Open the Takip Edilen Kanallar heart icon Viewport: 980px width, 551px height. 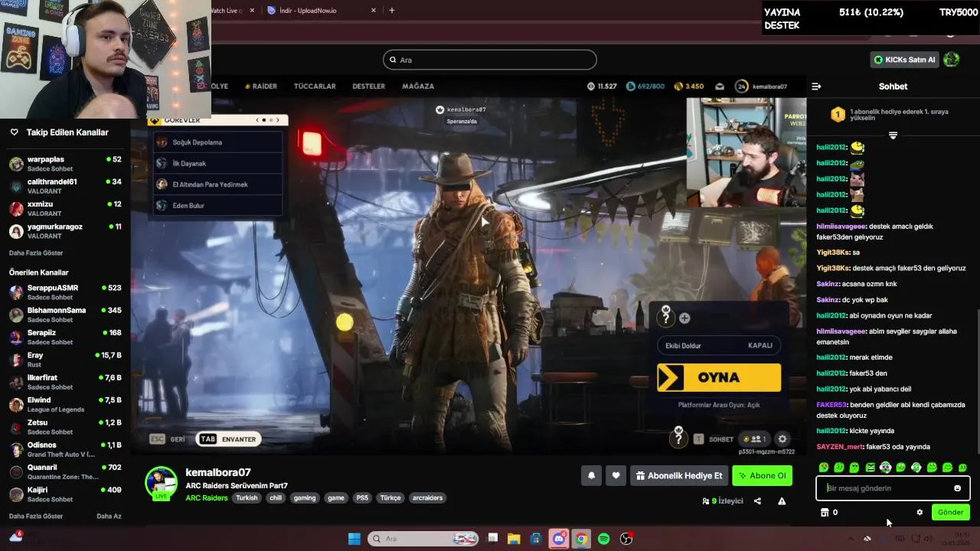14,132
